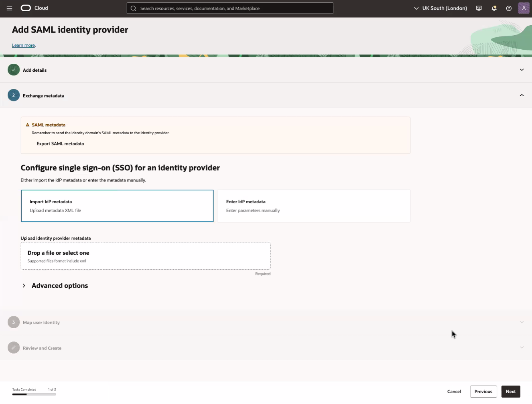Viewport: 532px width, 404px height.
Task: Open the Learn more link
Action: [x=23, y=45]
